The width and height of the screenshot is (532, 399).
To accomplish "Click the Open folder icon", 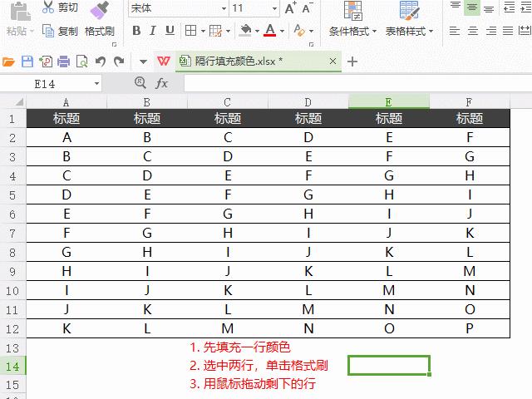I will [x=9, y=62].
